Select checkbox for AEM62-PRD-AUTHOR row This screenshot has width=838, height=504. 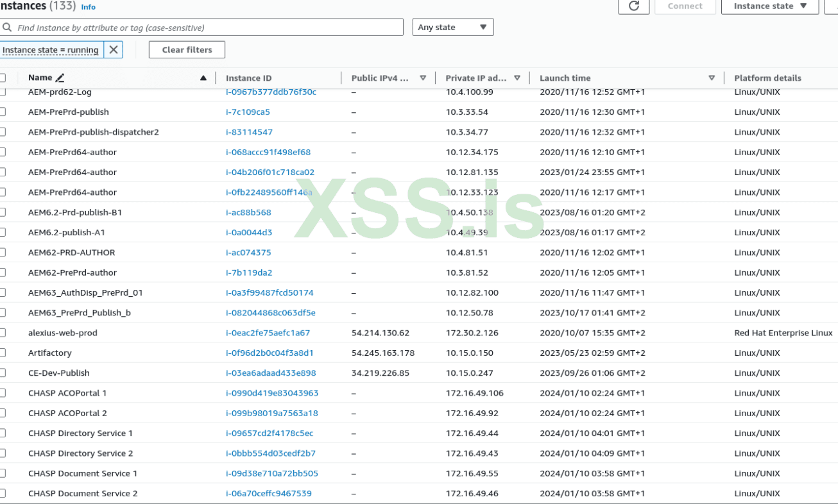(x=2, y=253)
